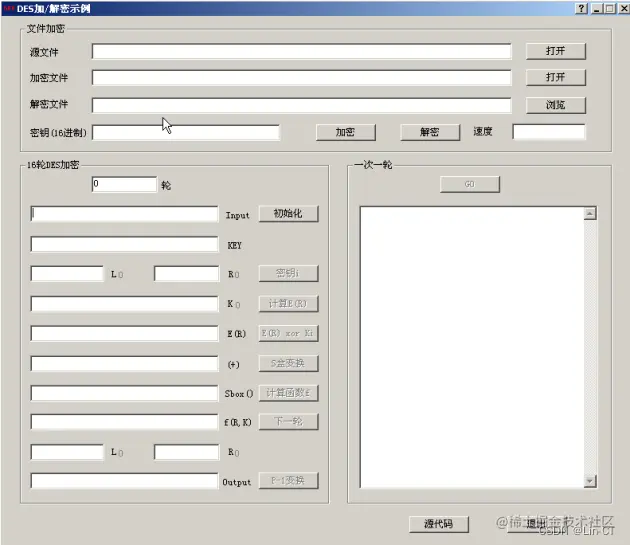Focus the 源文件 path field
Viewport: 630px width, 545px height.
click(x=301, y=51)
